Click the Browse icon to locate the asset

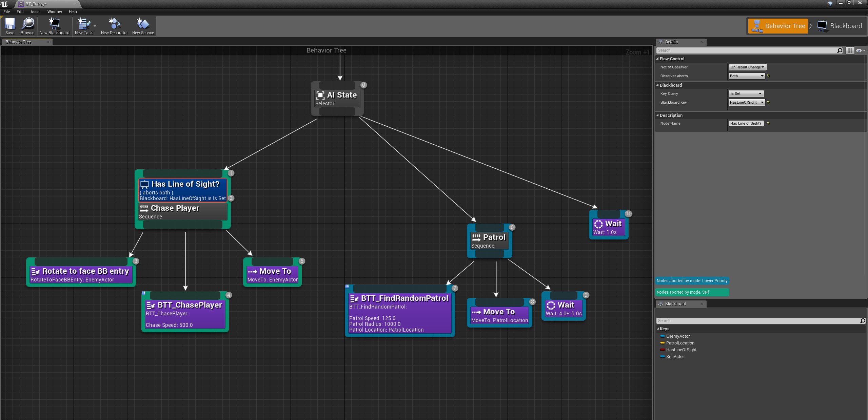pos(27,26)
